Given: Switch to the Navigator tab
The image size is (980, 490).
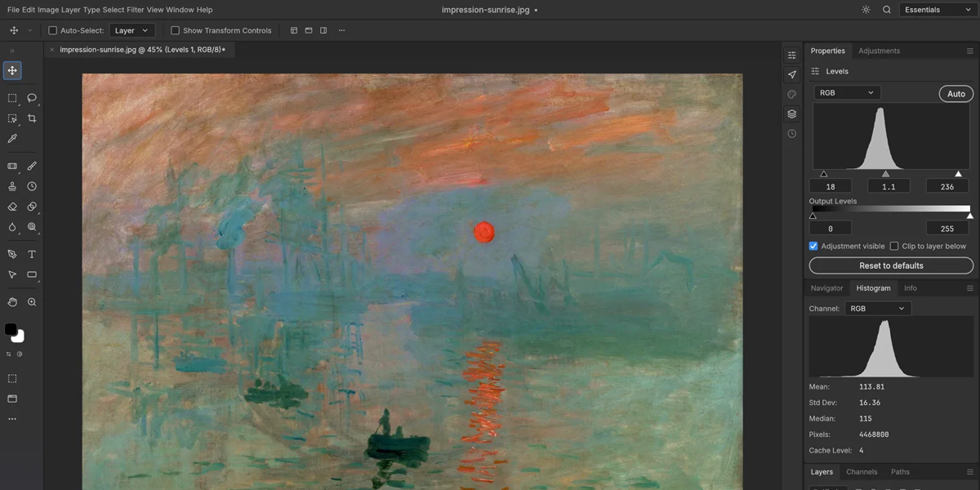Looking at the screenshot, I should [x=826, y=288].
